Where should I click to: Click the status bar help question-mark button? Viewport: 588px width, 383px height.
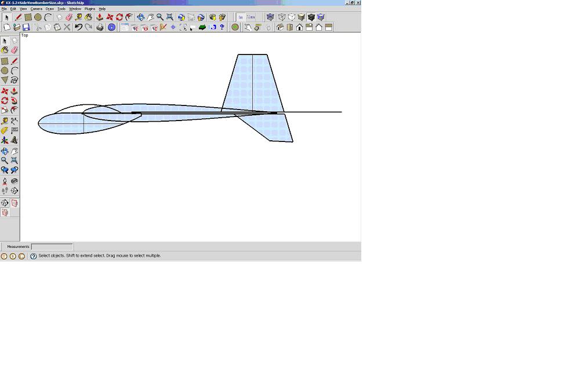[x=33, y=256]
